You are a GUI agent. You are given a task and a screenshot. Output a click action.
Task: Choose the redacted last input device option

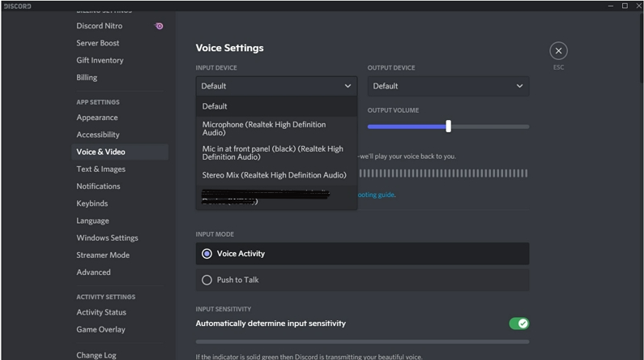pyautogui.click(x=276, y=197)
